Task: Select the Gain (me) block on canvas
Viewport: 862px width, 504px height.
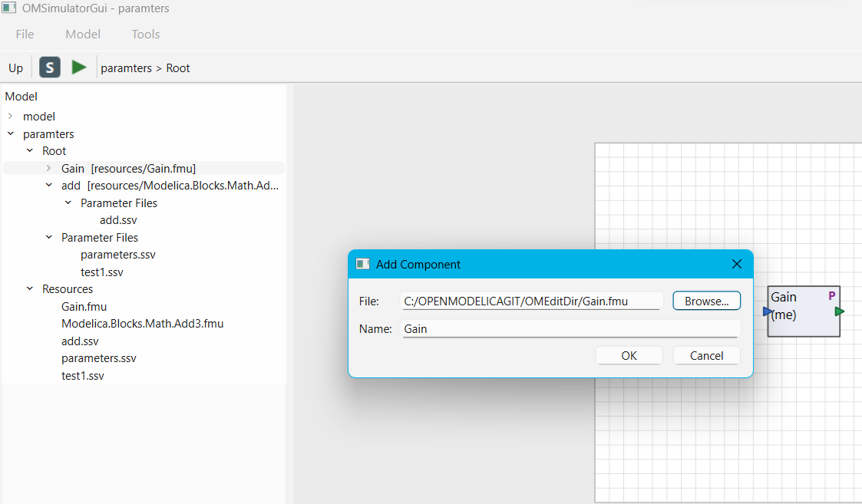Action: click(803, 311)
